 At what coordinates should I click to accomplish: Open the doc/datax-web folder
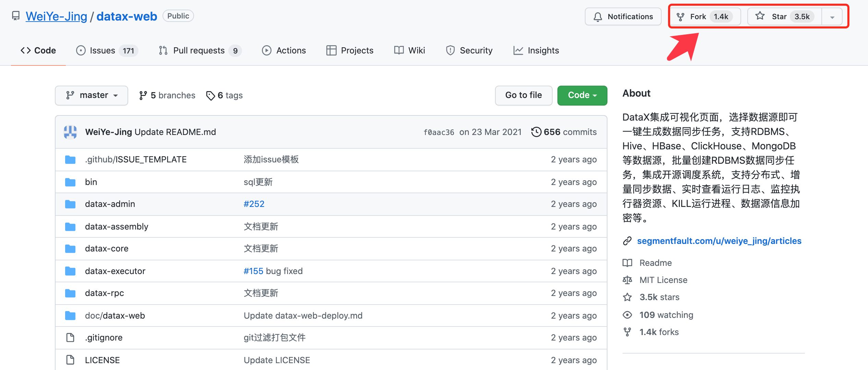[115, 316]
